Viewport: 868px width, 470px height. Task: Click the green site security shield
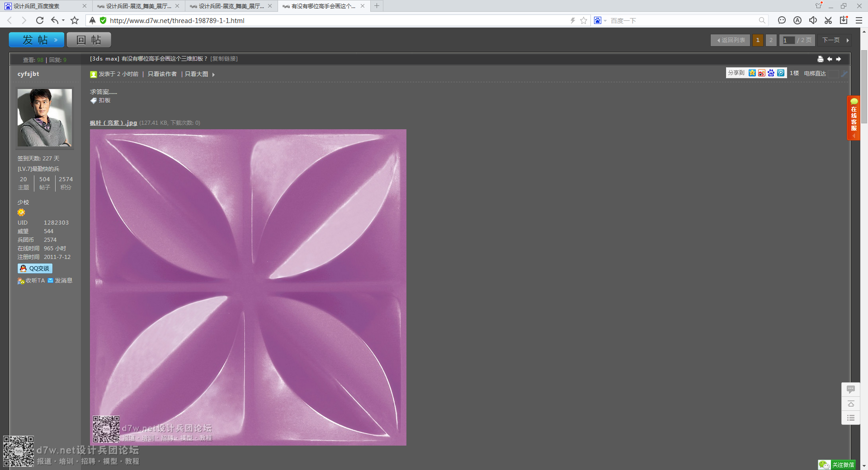point(103,20)
